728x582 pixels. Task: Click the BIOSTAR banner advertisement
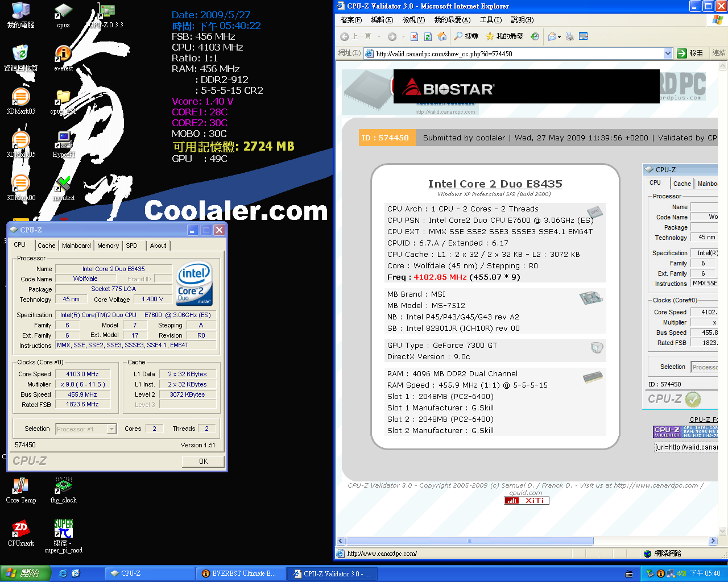(527, 86)
